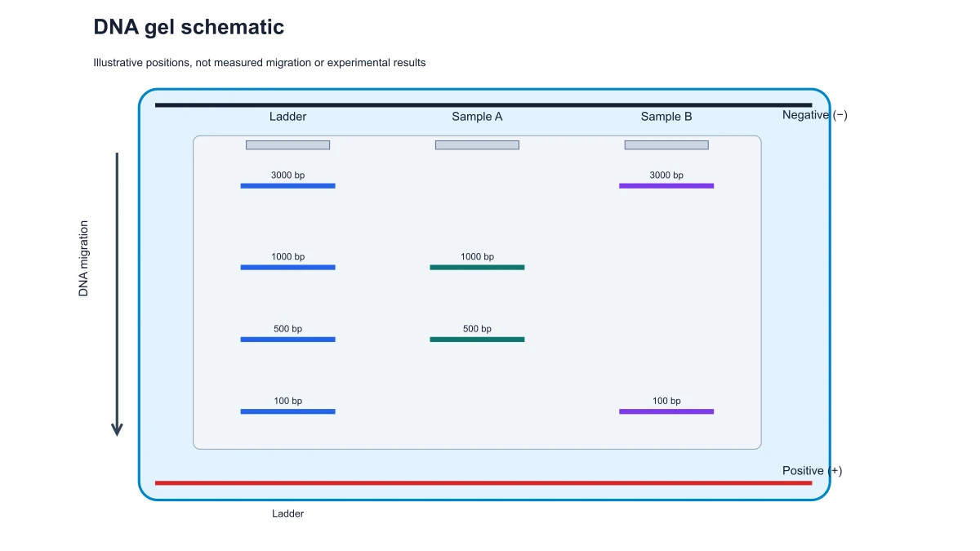Click the "3000 bp" label in the Ladder lane
This screenshot has height=551, width=980.
click(x=287, y=176)
